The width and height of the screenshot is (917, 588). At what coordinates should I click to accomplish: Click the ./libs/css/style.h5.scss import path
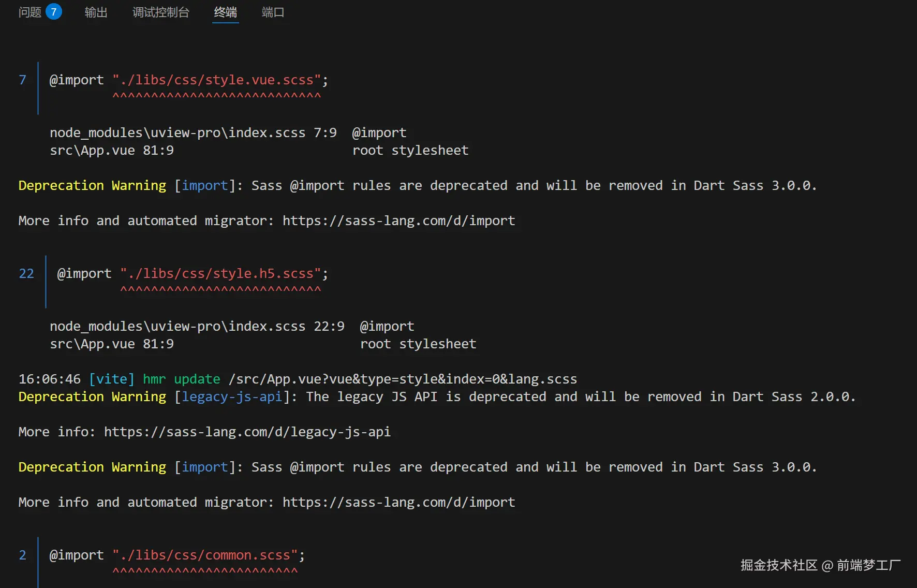point(220,273)
